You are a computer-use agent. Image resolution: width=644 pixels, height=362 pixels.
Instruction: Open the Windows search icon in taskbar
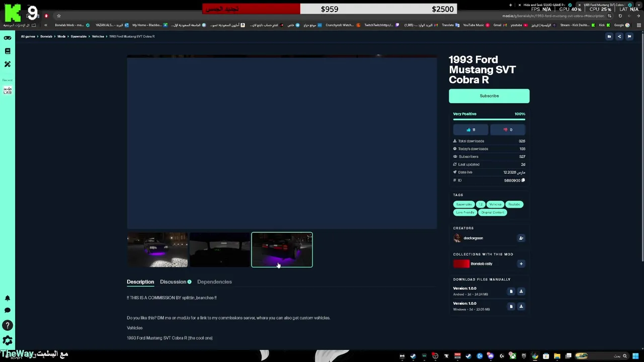(625, 356)
